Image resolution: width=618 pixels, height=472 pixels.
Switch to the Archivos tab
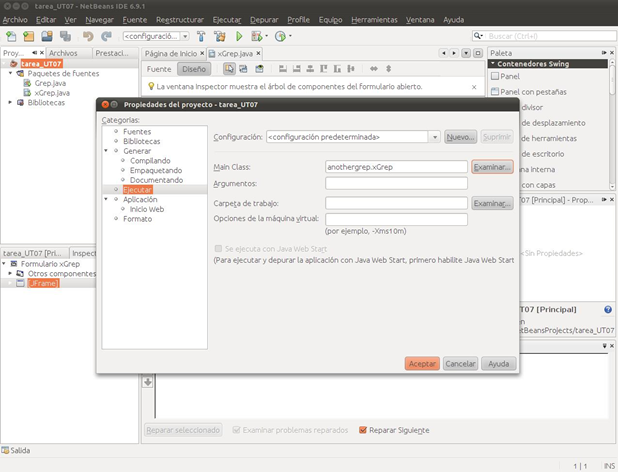click(x=63, y=53)
